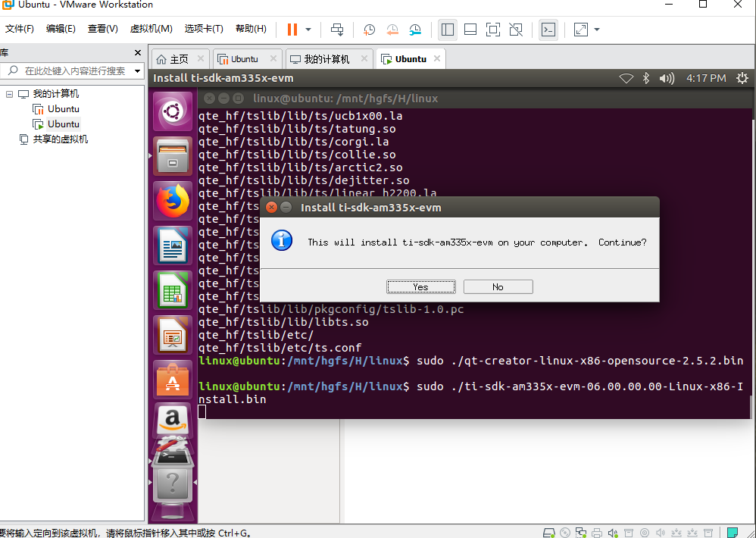Viewport: 756px width, 538px height.
Task: Revert to the previous snapshot
Action: (x=392, y=30)
